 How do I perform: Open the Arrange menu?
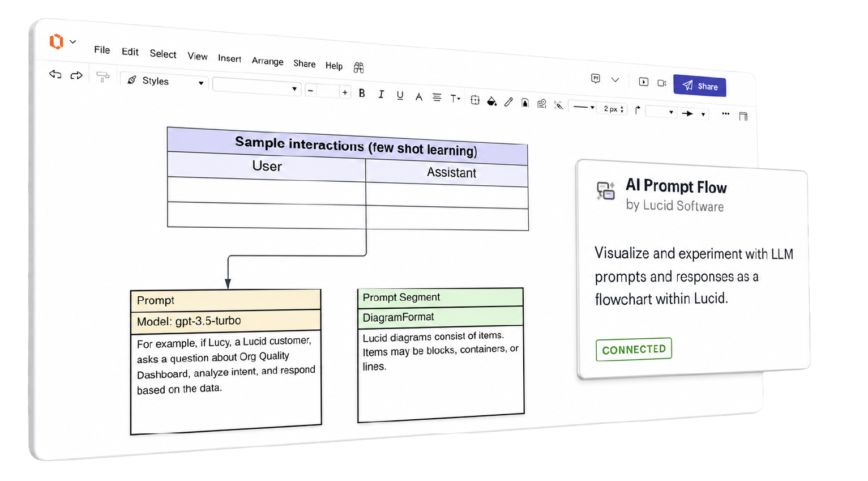267,61
